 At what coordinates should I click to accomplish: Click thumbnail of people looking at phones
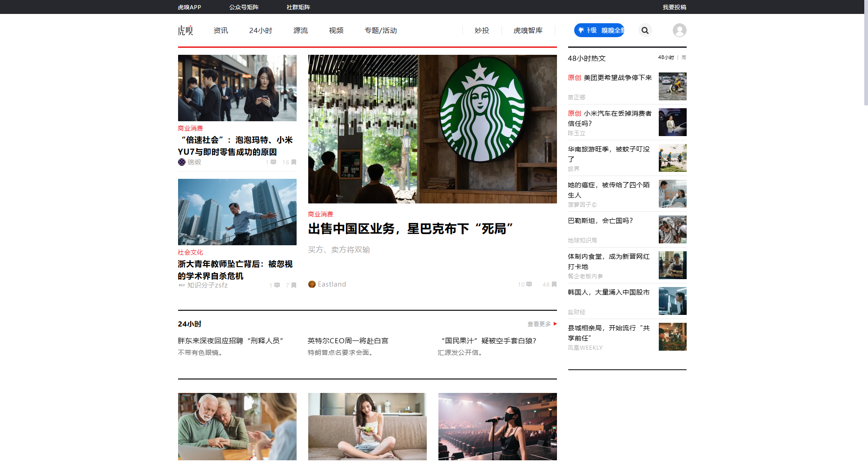tap(237, 88)
